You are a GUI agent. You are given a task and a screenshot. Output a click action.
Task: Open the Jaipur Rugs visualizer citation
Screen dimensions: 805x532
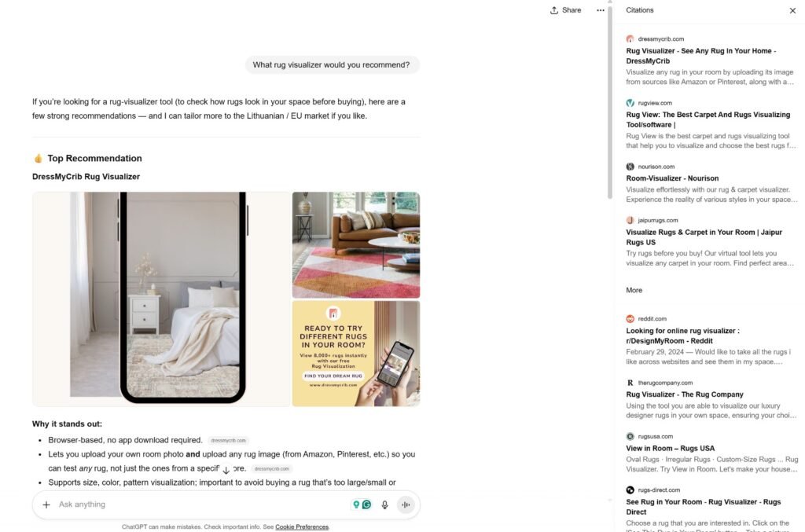point(704,237)
